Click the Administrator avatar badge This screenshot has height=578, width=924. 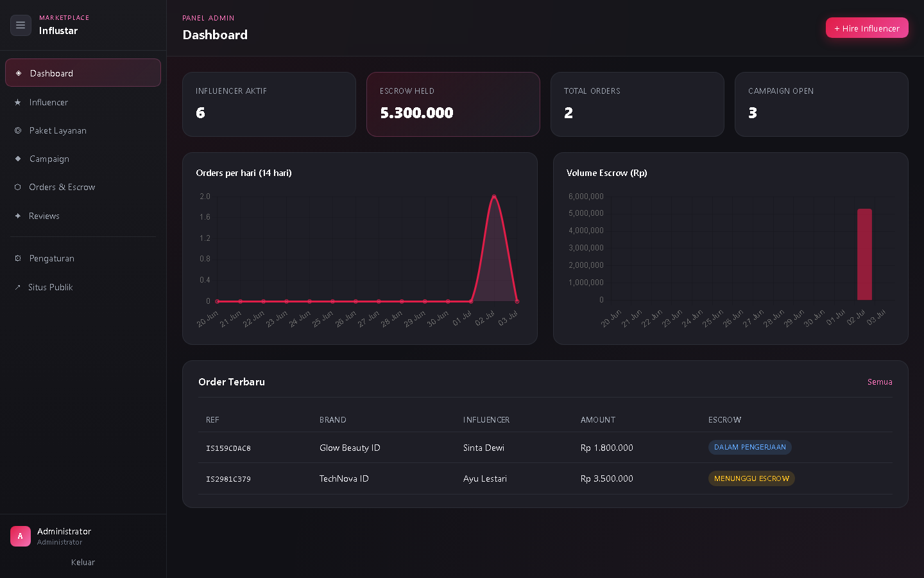point(21,536)
